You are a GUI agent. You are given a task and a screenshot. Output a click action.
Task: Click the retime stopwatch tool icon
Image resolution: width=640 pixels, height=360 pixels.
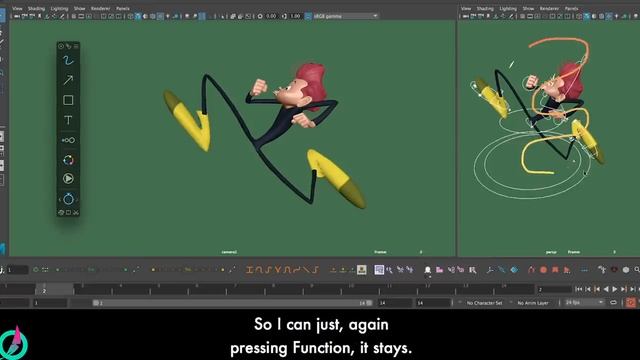68,199
